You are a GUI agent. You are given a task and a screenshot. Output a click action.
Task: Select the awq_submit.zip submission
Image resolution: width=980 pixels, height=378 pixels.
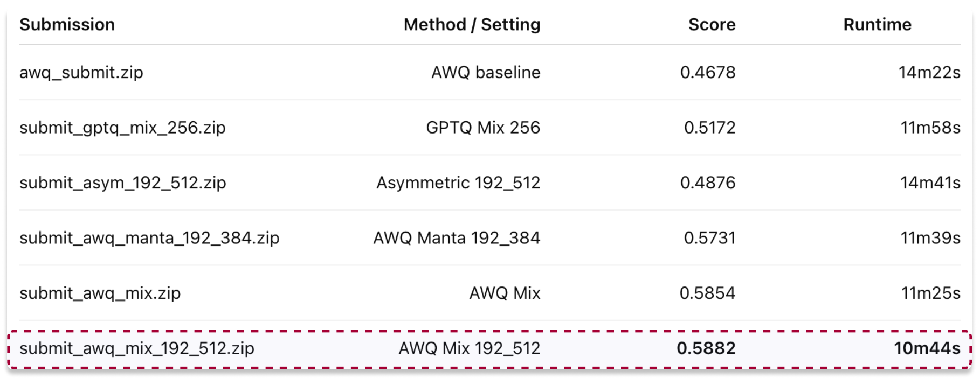click(81, 72)
